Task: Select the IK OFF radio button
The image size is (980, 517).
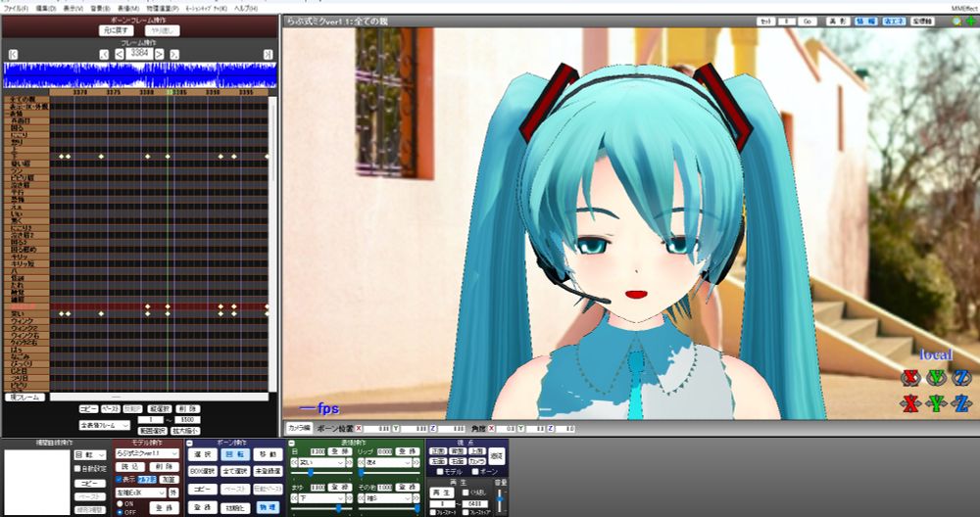Action: tap(120, 512)
